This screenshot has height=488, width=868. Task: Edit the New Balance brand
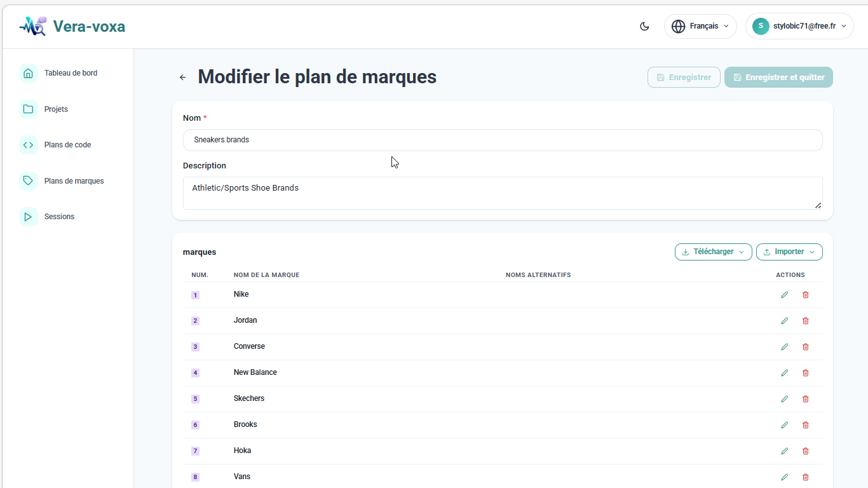click(x=785, y=373)
